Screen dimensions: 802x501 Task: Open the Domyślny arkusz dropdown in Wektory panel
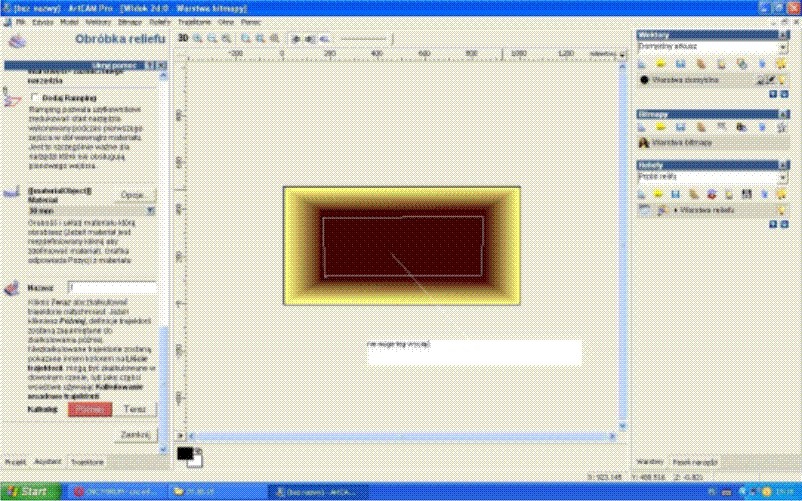pos(783,47)
